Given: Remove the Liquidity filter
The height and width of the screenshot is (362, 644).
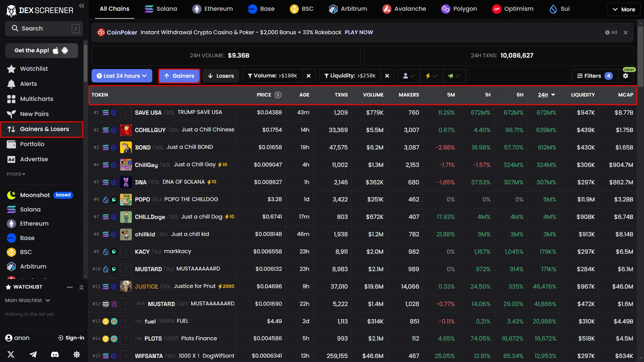Looking at the screenshot, I should click(387, 76).
